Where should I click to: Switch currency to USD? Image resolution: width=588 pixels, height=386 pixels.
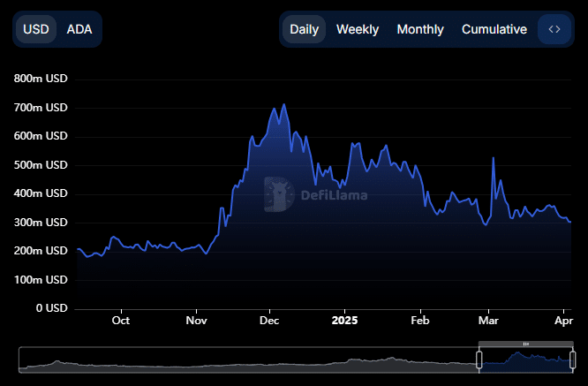click(x=36, y=29)
